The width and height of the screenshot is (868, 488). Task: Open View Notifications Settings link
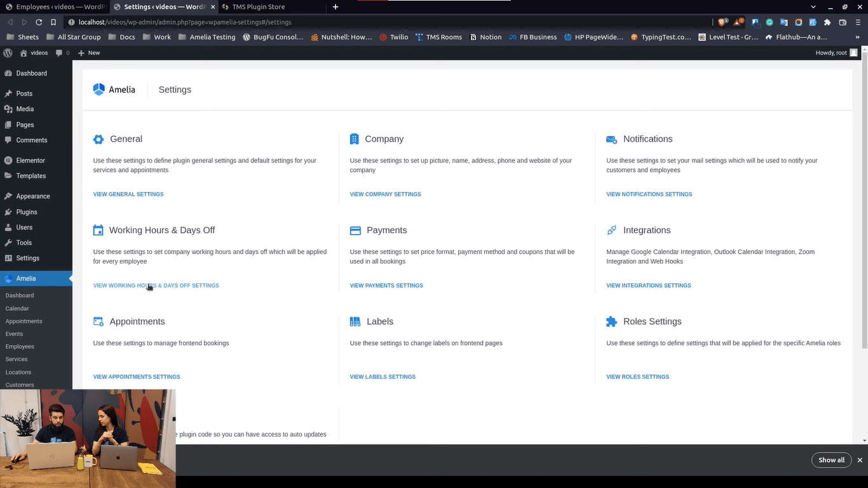649,194
